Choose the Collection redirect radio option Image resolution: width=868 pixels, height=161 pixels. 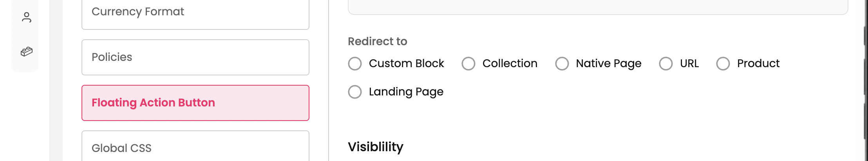[468, 64]
